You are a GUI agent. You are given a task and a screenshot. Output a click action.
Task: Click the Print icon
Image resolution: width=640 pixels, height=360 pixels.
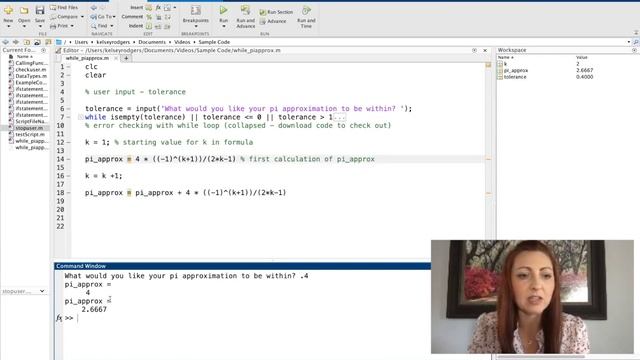[53, 26]
